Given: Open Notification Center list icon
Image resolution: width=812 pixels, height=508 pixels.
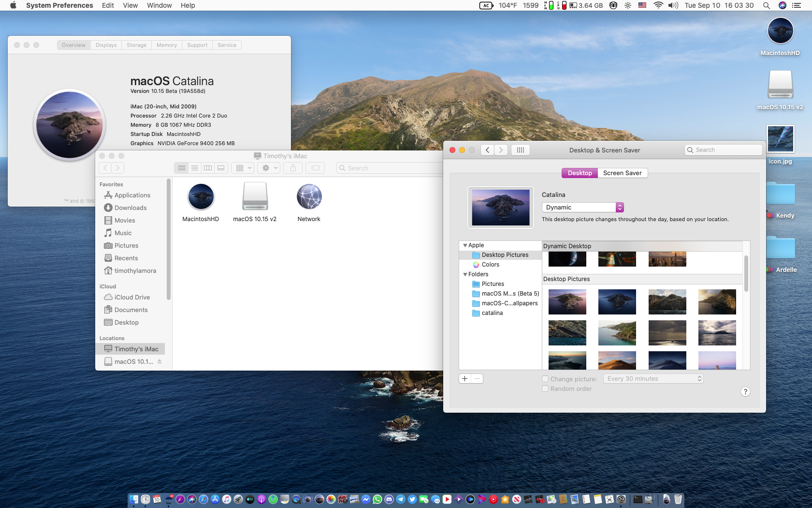Looking at the screenshot, I should click(x=797, y=5).
